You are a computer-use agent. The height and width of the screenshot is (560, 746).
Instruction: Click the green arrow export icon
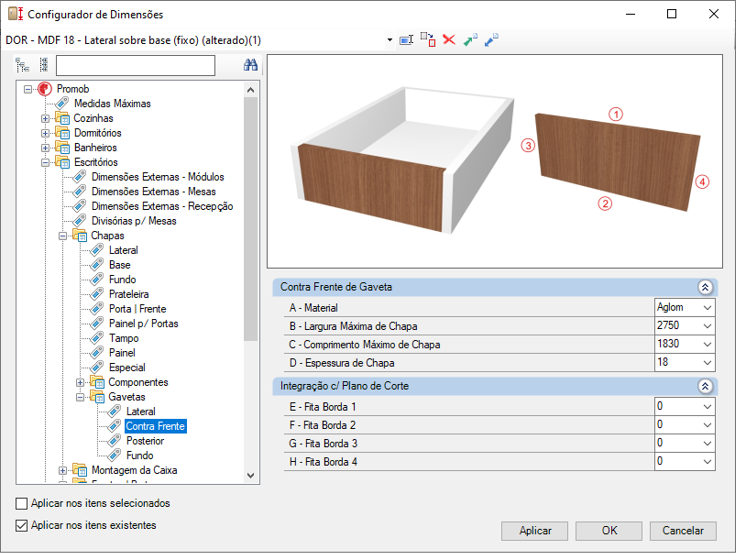pos(470,40)
